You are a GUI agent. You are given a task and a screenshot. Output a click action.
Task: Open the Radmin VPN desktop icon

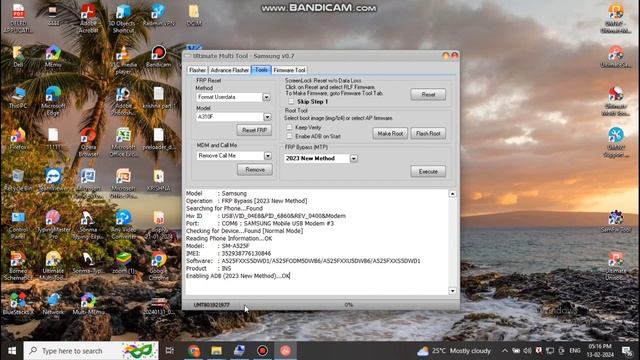158,16
